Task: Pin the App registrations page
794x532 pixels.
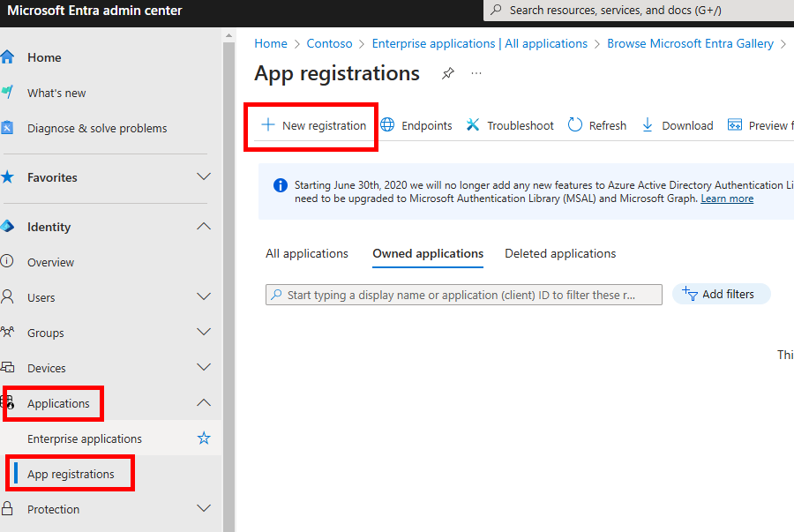Action: (x=447, y=73)
